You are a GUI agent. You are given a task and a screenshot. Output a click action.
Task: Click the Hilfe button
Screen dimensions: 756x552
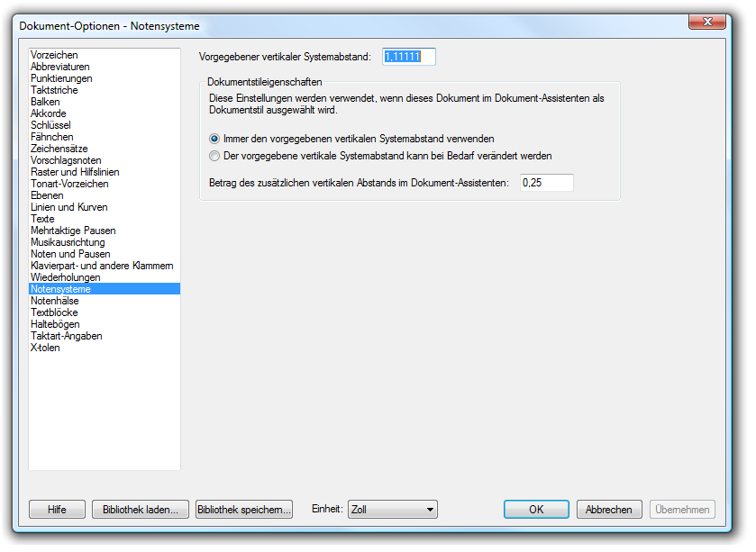(57, 510)
